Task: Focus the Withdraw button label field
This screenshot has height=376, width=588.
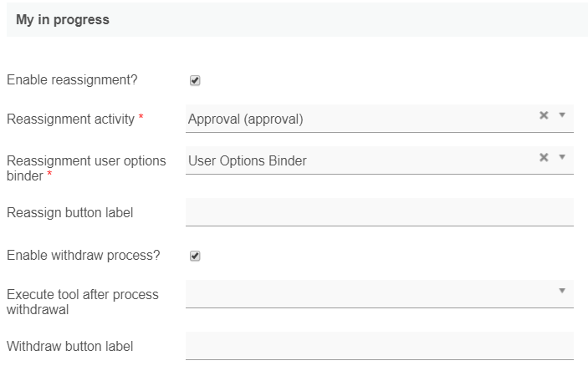Action: [x=379, y=346]
